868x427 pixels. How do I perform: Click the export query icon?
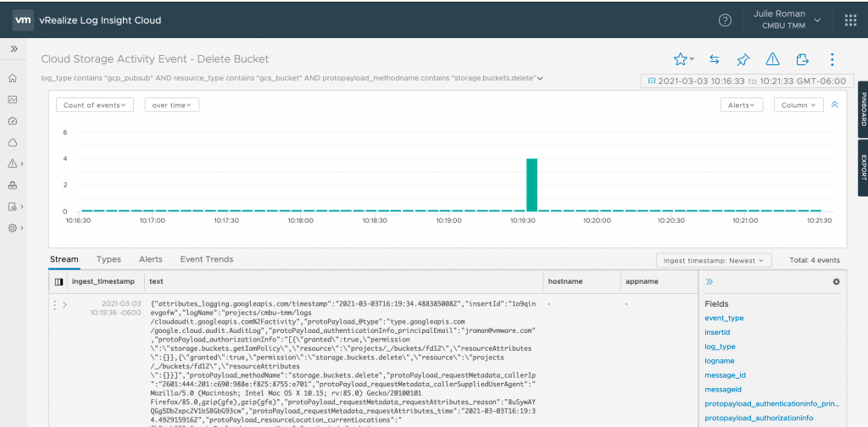click(802, 59)
